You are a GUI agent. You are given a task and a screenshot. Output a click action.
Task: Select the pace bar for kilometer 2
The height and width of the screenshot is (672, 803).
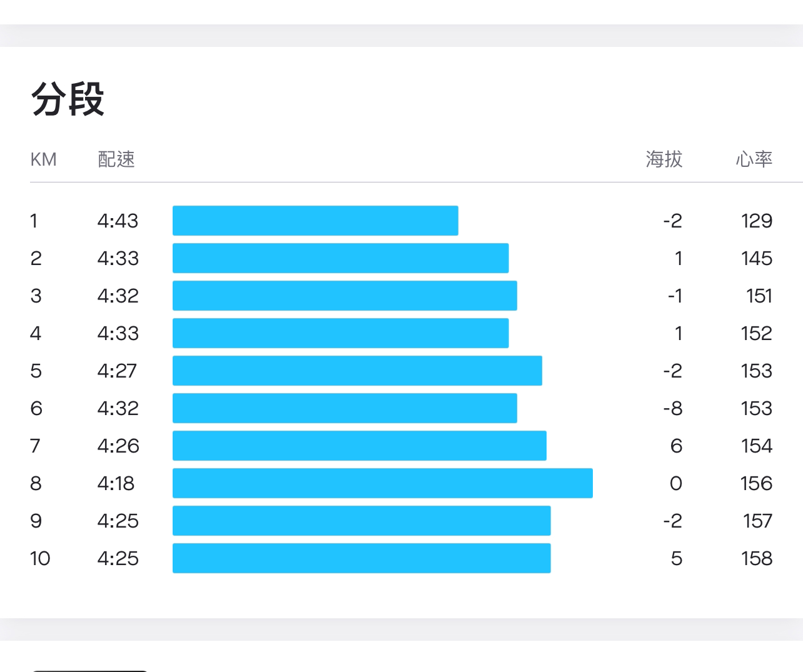click(x=341, y=258)
